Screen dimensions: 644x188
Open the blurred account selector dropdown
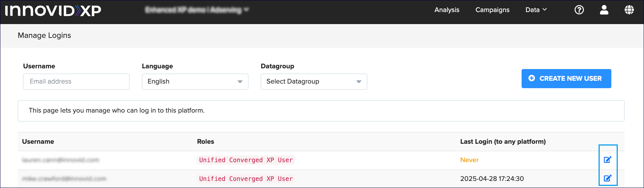[x=197, y=10]
